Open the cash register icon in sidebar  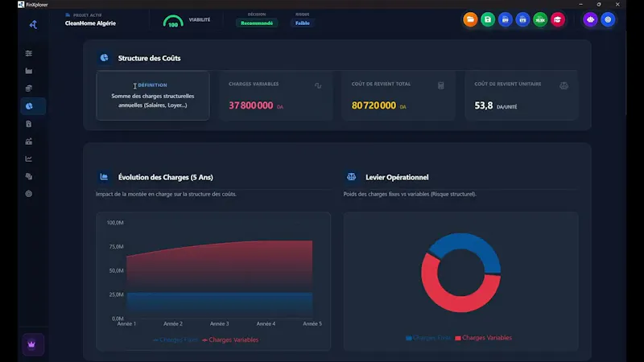coord(29,142)
